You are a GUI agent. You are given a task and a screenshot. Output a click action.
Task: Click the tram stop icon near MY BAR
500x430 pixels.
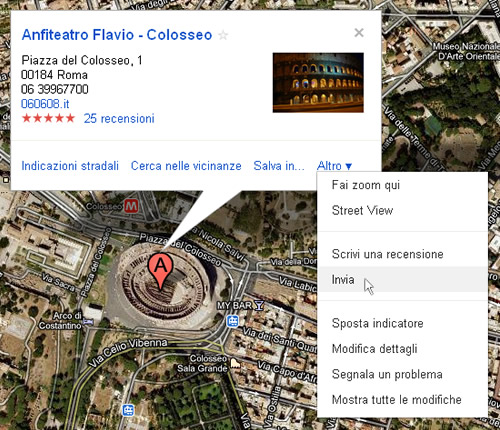(232, 321)
